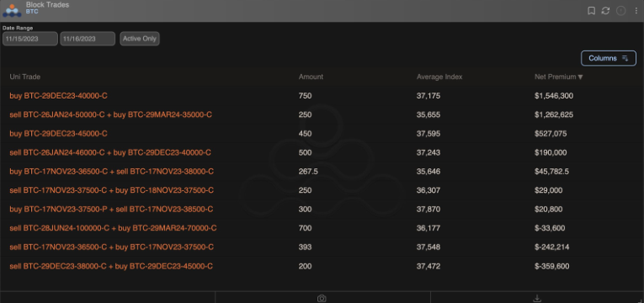Click the amount value 750

(x=305, y=96)
